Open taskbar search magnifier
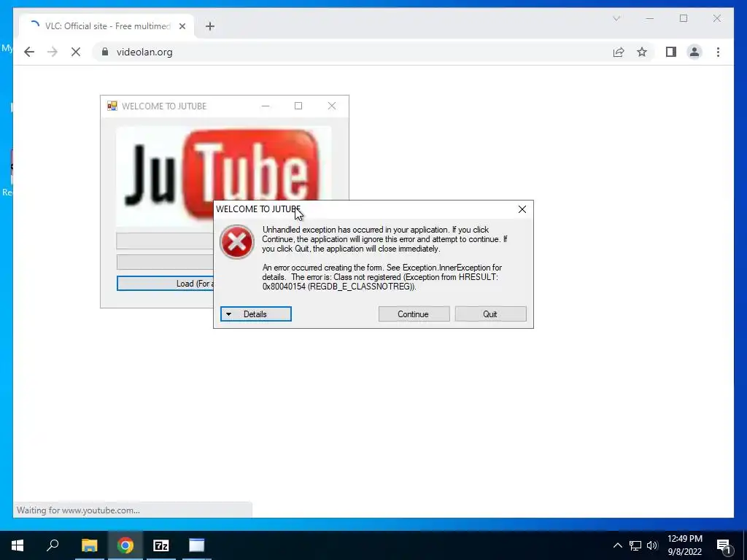The height and width of the screenshot is (560, 747). coord(53,545)
